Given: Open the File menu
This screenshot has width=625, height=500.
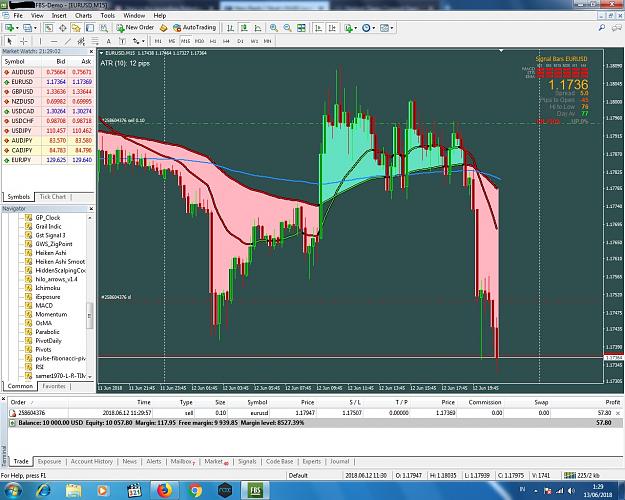Looking at the screenshot, I should coord(18,16).
